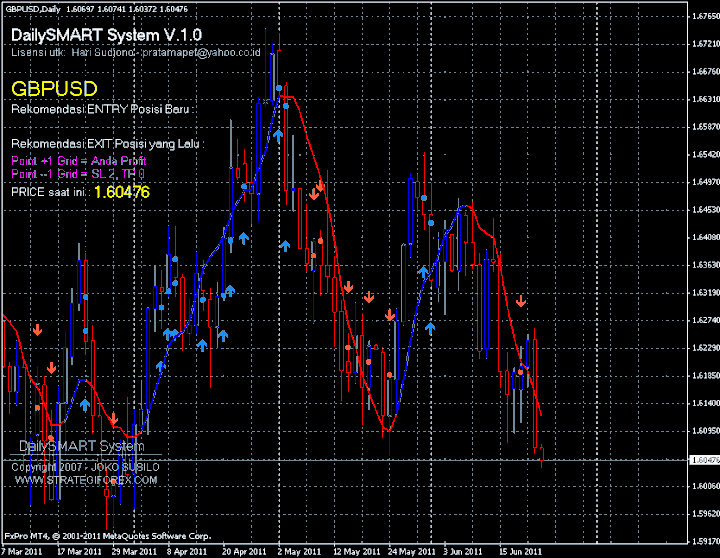Click the 1.62740 price axis label

tap(706, 320)
